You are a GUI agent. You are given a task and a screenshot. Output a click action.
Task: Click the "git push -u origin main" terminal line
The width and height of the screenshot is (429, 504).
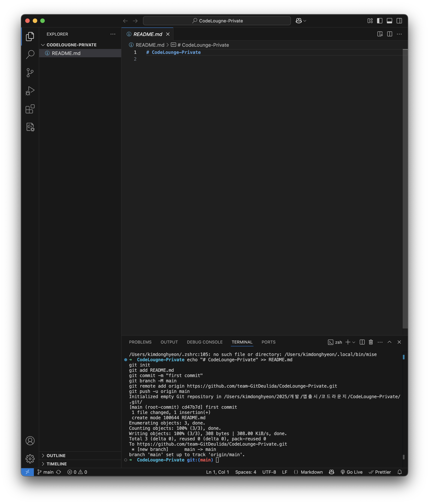[x=159, y=391]
